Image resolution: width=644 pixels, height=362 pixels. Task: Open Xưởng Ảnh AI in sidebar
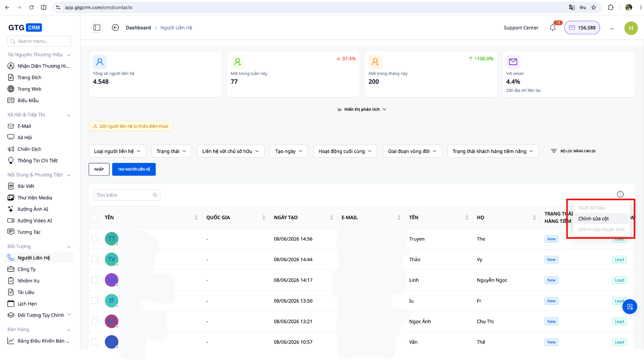tap(33, 209)
